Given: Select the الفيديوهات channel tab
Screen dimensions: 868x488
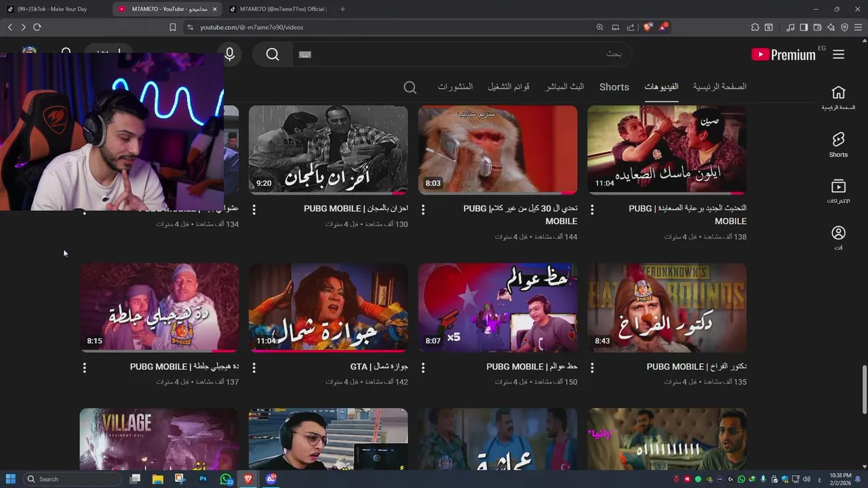Looking at the screenshot, I should (x=661, y=87).
